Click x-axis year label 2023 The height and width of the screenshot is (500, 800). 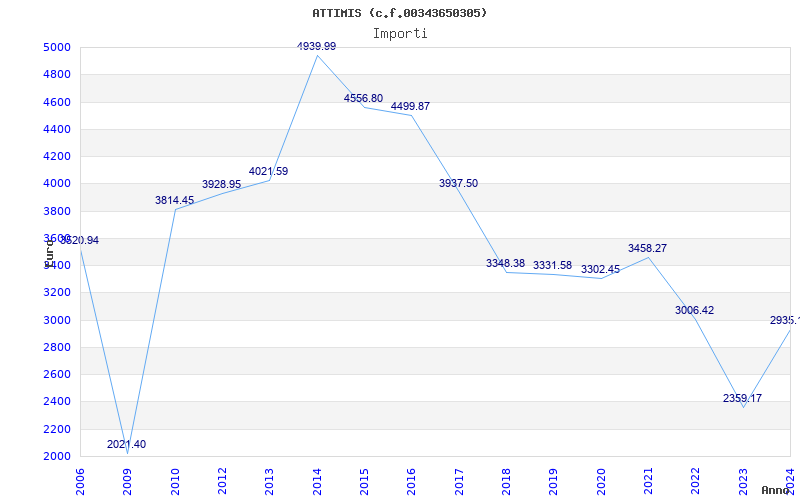pos(743,482)
